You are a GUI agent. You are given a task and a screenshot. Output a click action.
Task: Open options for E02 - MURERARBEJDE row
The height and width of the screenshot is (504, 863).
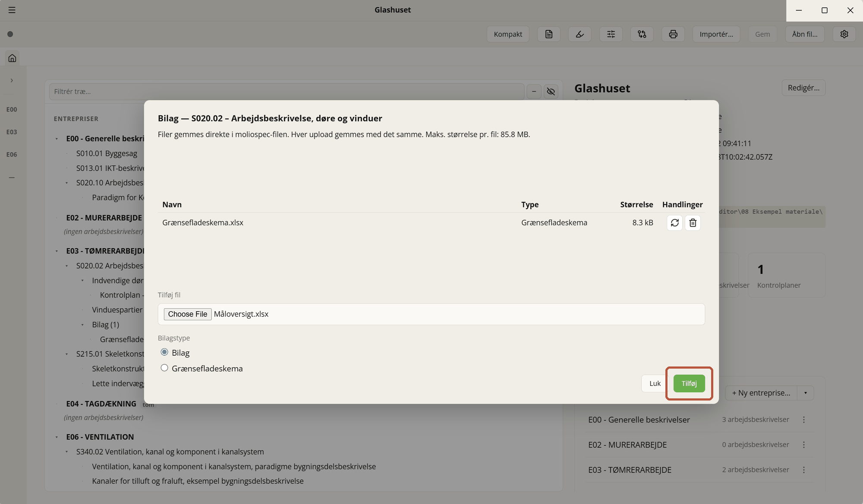pyautogui.click(x=804, y=445)
